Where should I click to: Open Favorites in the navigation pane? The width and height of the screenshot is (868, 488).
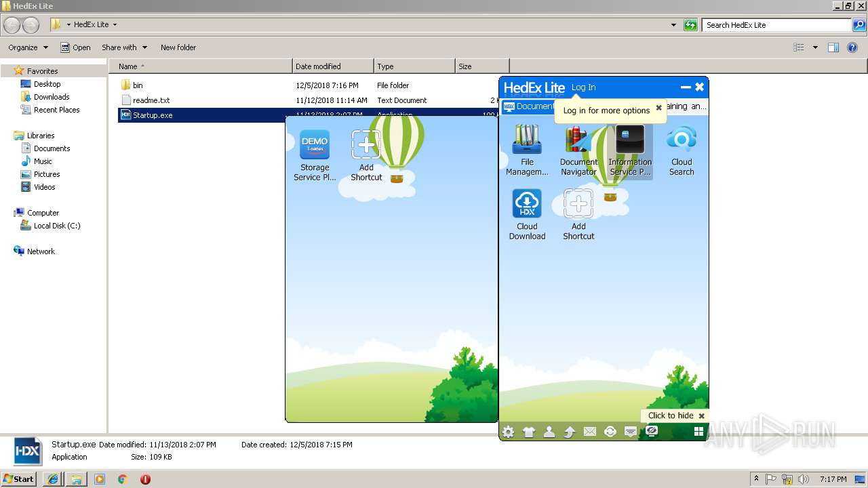42,71
